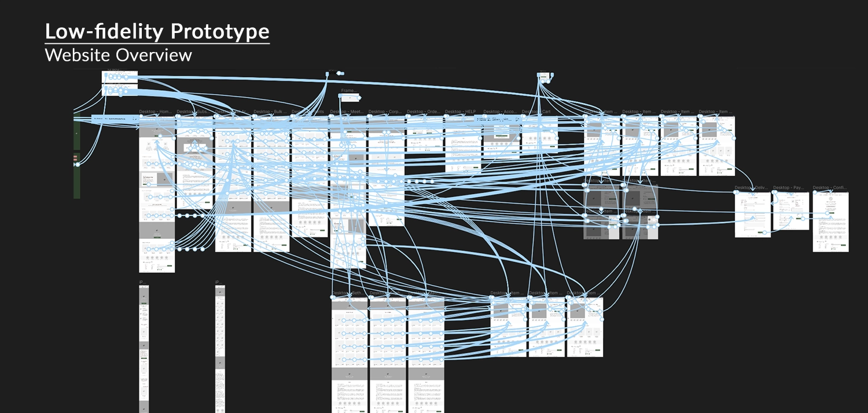Click the Desktop - Delivery frame label
This screenshot has height=413, width=868.
pos(752,187)
